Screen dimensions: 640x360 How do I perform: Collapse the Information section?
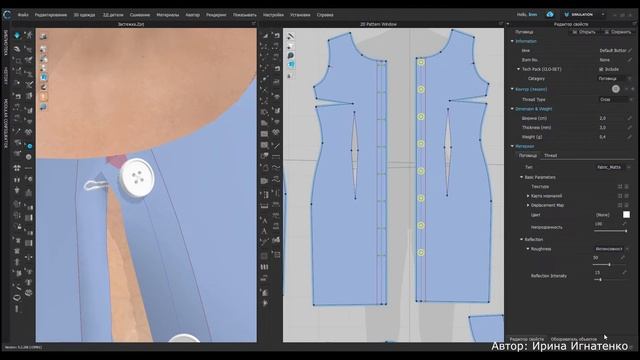512,41
